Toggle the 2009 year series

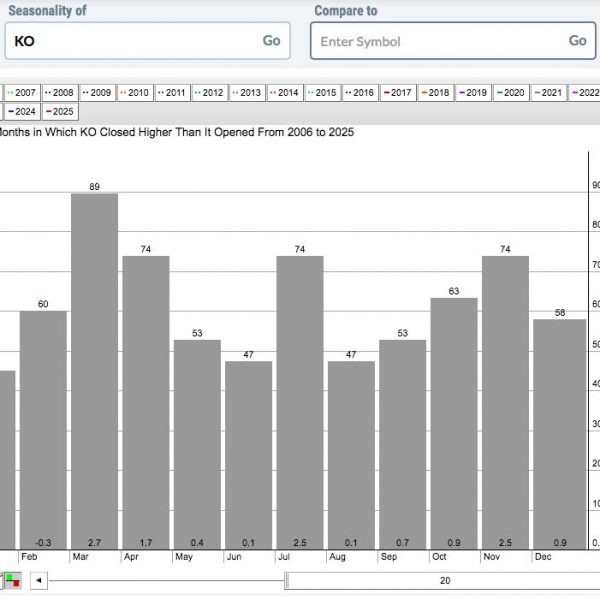(x=97, y=93)
